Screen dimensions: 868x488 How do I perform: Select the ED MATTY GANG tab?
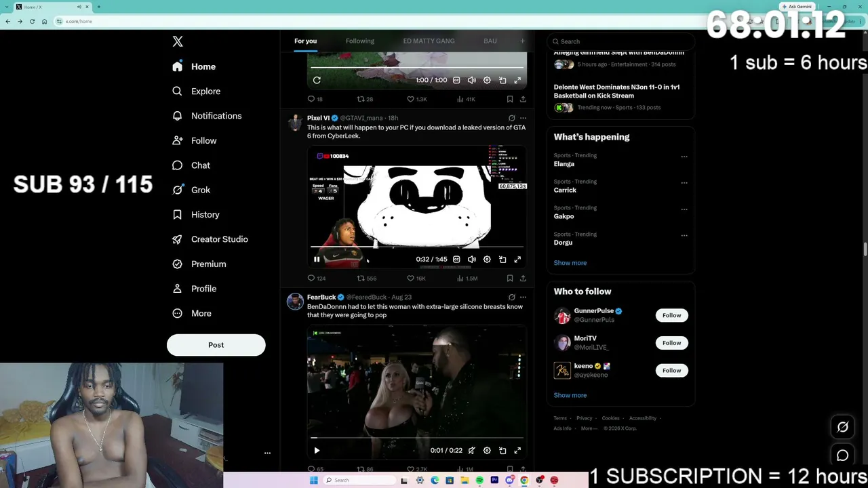[x=429, y=41]
